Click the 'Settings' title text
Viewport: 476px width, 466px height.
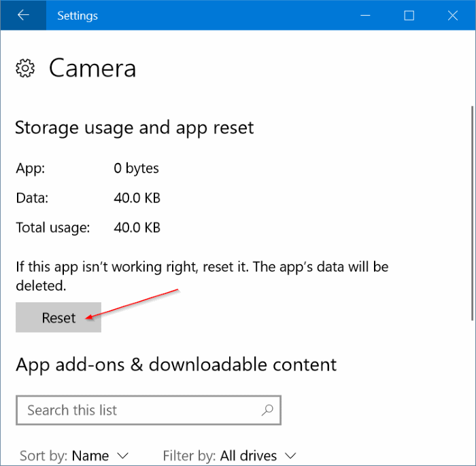click(78, 16)
